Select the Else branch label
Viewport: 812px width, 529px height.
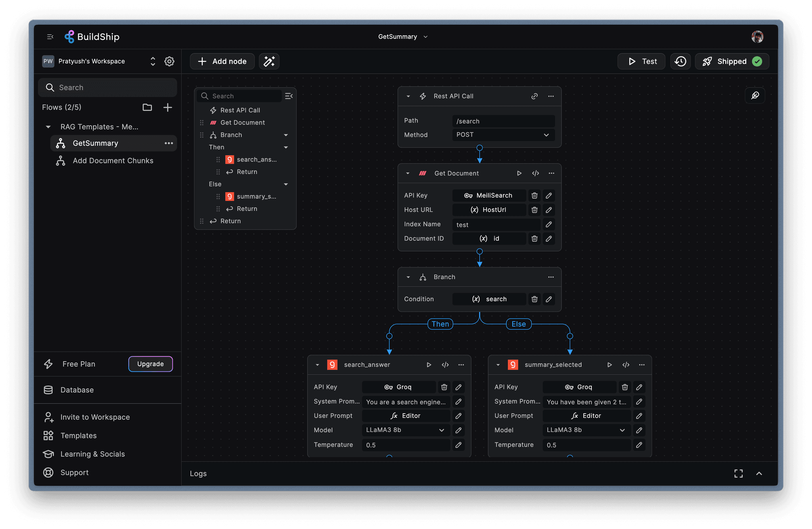[519, 324]
